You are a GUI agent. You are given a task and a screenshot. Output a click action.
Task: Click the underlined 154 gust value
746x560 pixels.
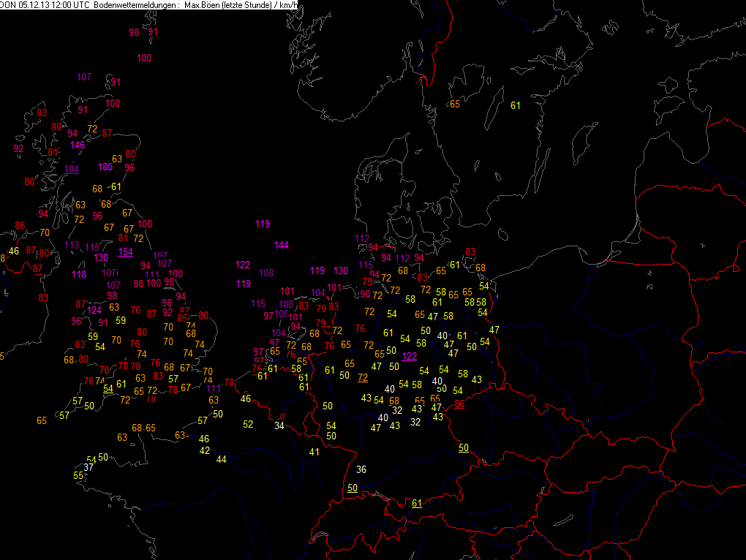pos(126,252)
